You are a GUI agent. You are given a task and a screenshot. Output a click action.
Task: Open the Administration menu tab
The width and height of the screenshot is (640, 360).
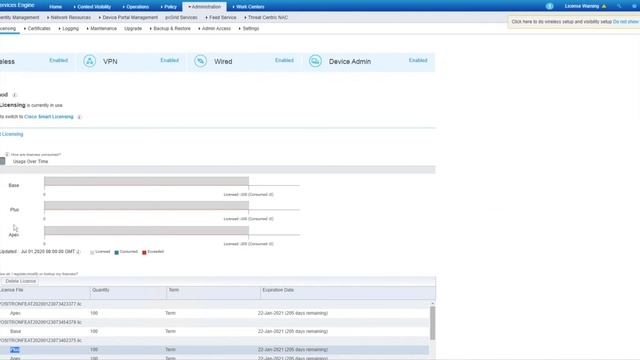tap(204, 7)
